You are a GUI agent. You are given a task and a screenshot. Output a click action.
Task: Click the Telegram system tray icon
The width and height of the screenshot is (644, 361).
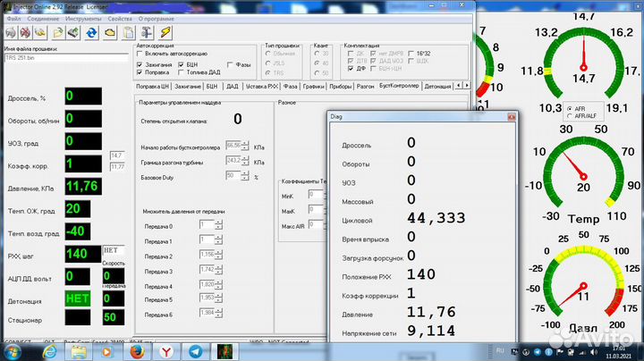click(538, 352)
